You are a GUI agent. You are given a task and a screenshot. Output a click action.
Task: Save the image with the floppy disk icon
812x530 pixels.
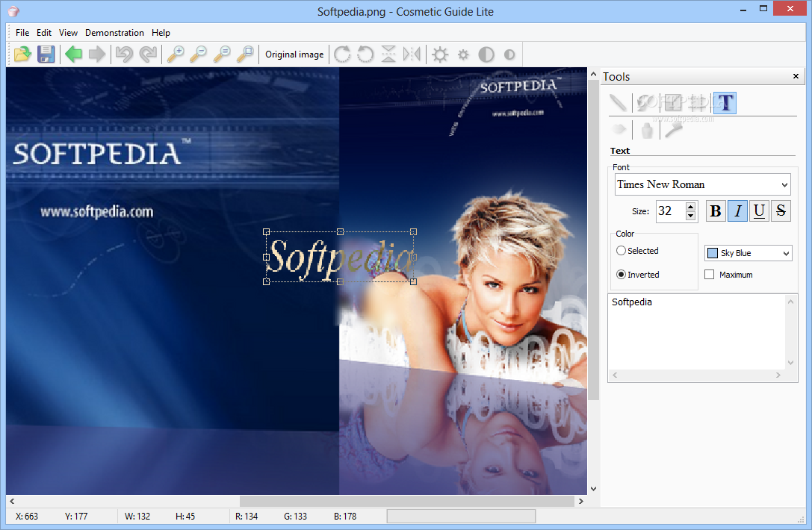pos(46,54)
